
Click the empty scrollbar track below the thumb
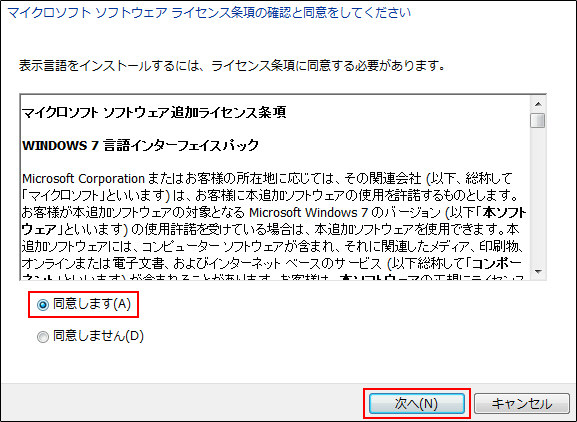click(x=538, y=197)
